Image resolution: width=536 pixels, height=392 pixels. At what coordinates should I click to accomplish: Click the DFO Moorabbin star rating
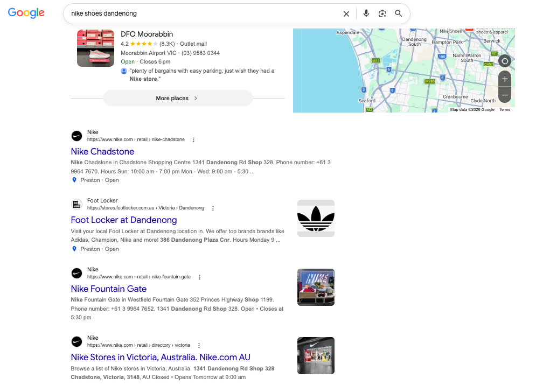tap(144, 44)
